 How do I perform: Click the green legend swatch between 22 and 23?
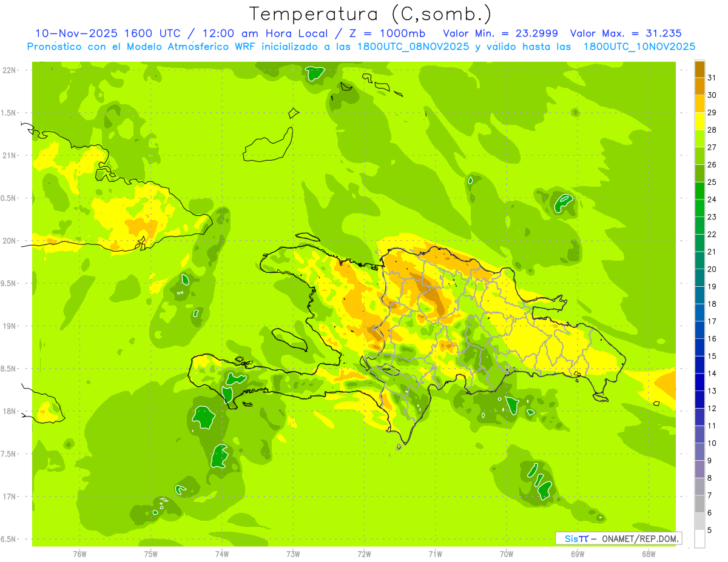click(699, 225)
